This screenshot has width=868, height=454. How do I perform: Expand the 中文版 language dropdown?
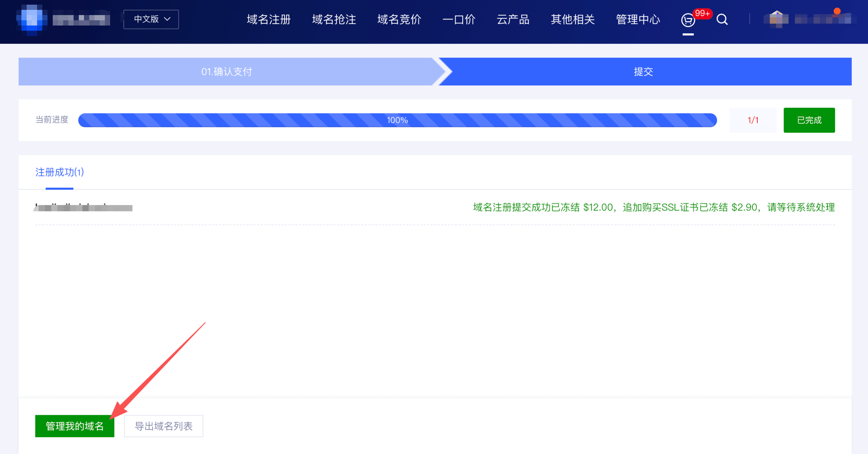(x=151, y=19)
